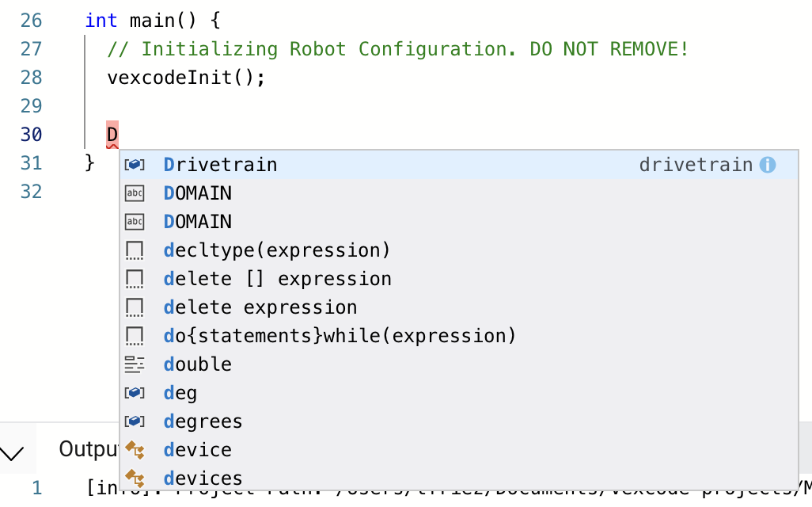This screenshot has width=812, height=507.
Task: Place cursor on the vexcodeInit(); line
Action: (186, 78)
